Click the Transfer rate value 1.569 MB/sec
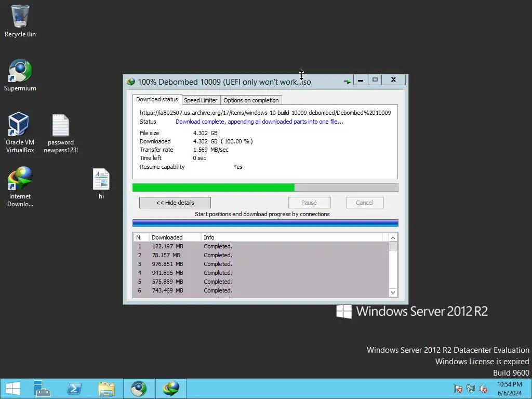This screenshot has width=532, height=399. pyautogui.click(x=211, y=150)
